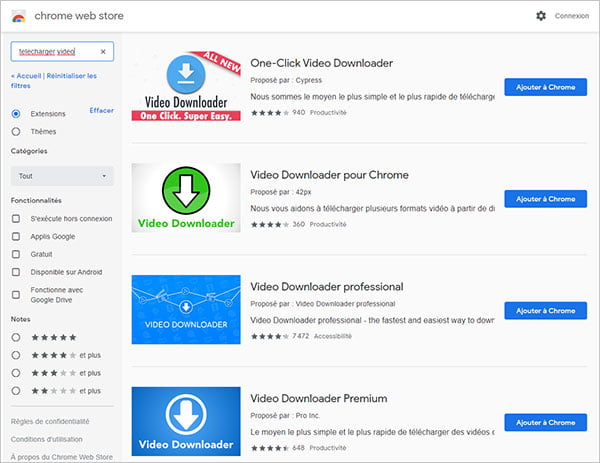Click the green arrow Video Downloader icon
This screenshot has width=600, height=463.
[185, 198]
